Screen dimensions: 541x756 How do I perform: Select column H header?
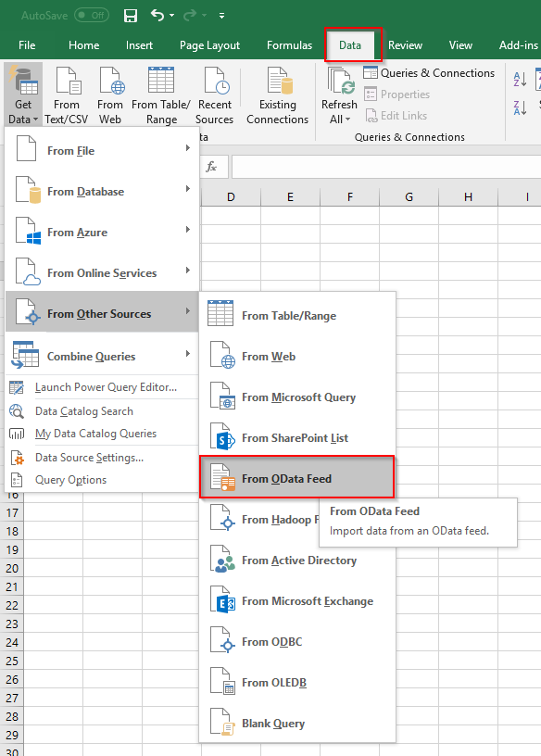coord(468,196)
